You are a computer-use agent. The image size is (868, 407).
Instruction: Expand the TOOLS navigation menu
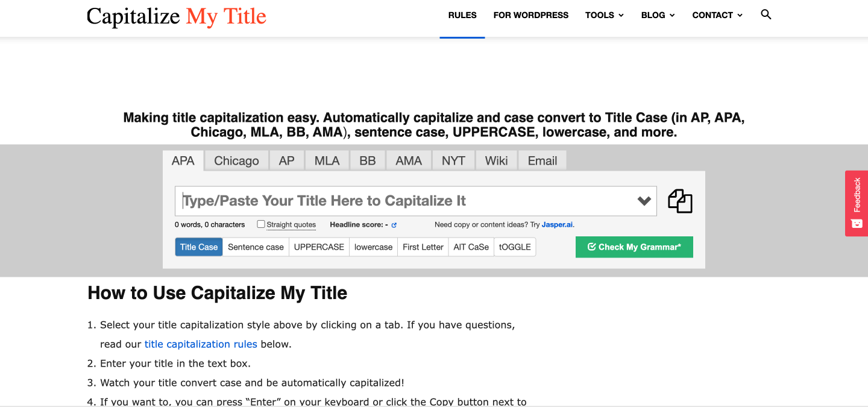click(x=605, y=15)
